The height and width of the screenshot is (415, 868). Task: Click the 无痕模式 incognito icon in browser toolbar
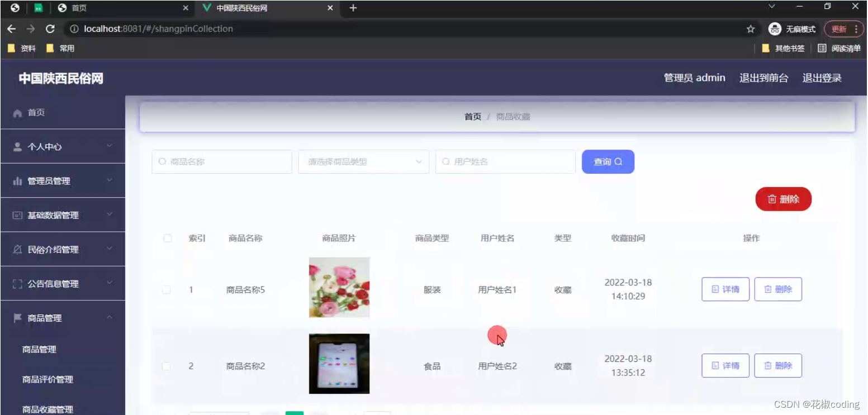pyautogui.click(x=775, y=29)
